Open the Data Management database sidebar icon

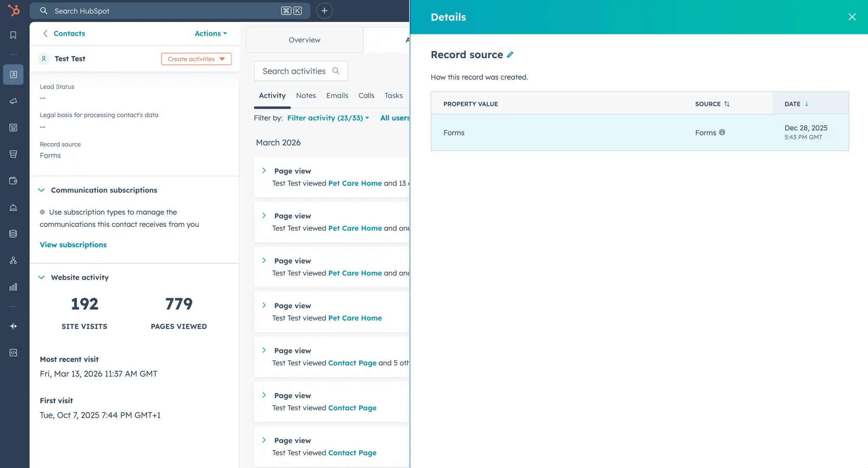point(13,234)
